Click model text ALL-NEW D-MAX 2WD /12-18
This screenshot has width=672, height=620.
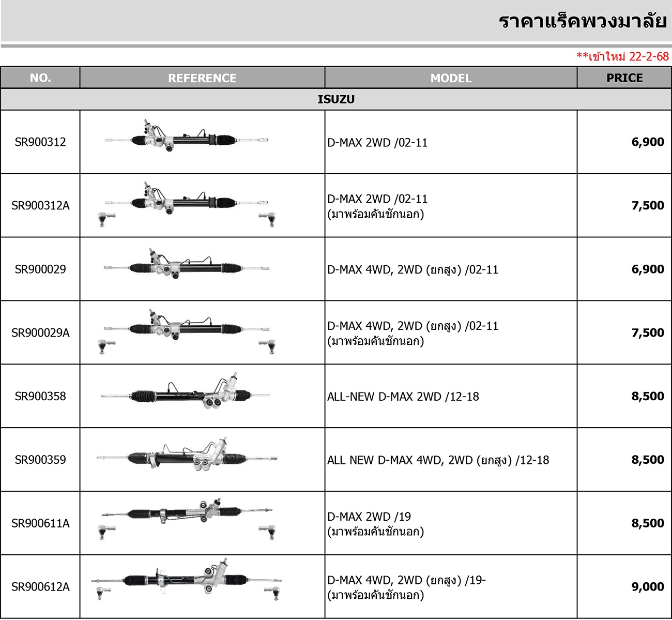tap(403, 397)
